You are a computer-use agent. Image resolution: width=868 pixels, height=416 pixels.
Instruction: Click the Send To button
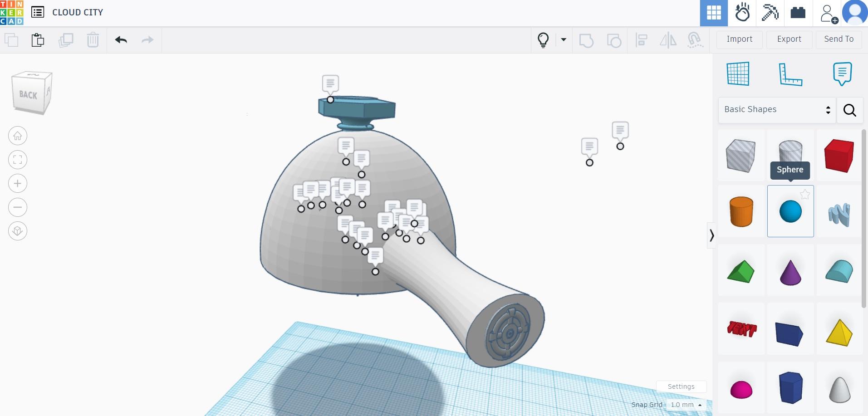839,39
